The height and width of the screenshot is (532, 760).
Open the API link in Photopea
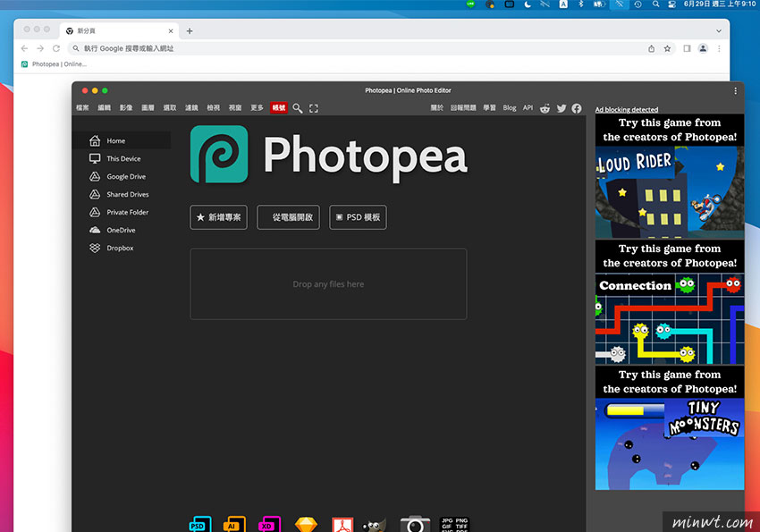point(528,107)
